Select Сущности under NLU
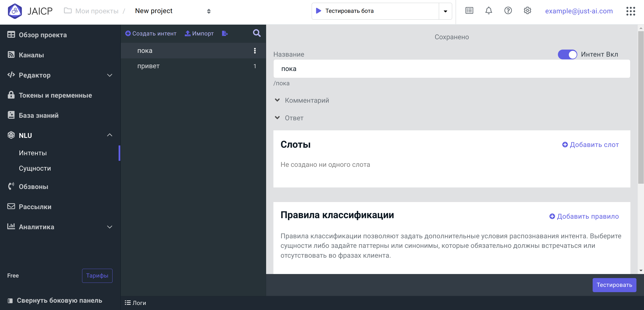The image size is (644, 310). [35, 168]
